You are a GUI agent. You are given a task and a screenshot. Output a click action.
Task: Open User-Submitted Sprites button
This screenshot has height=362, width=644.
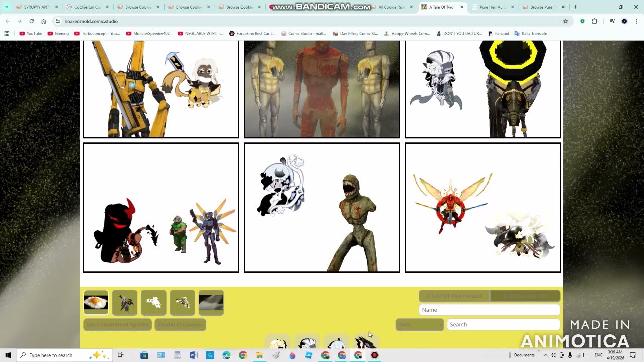pyautogui.click(x=117, y=324)
